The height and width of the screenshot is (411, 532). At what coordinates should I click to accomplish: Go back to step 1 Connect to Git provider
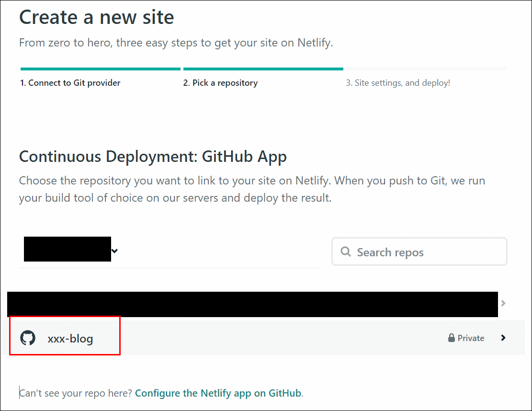click(70, 83)
